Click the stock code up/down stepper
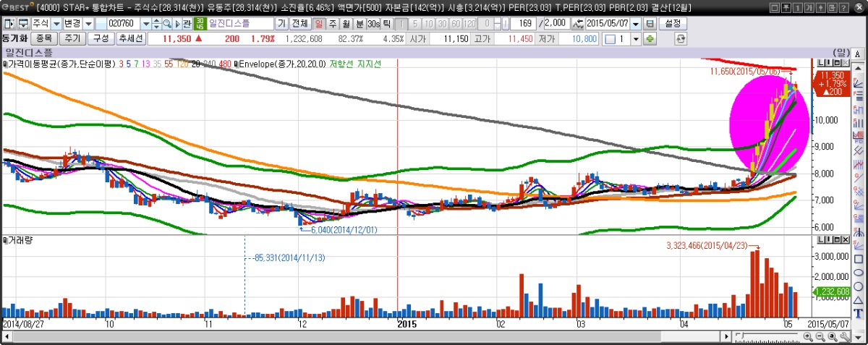Screen dimensions: 868x345 point(156,24)
